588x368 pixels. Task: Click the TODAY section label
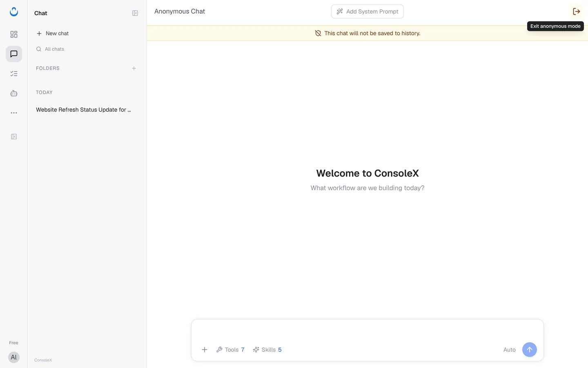pyautogui.click(x=44, y=92)
